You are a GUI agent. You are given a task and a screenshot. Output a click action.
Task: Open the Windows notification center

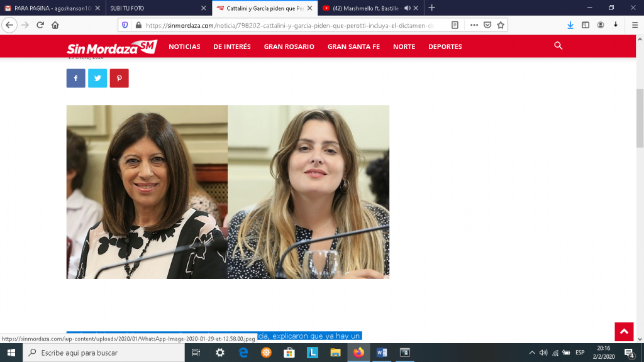630,353
